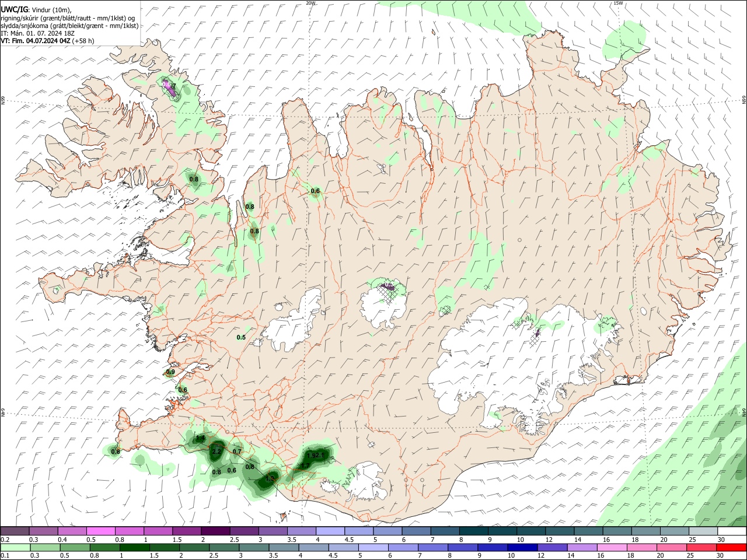Select the upper-legend swatch starting at 1.5

click(186, 531)
